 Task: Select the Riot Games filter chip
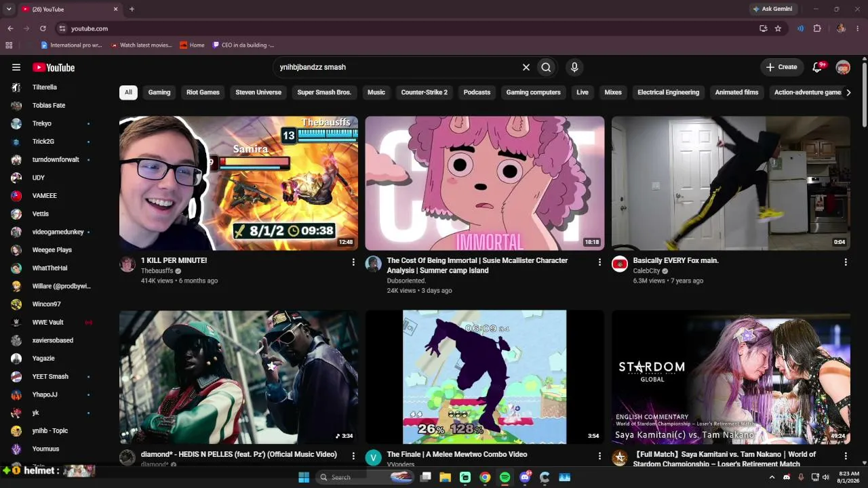coord(203,92)
